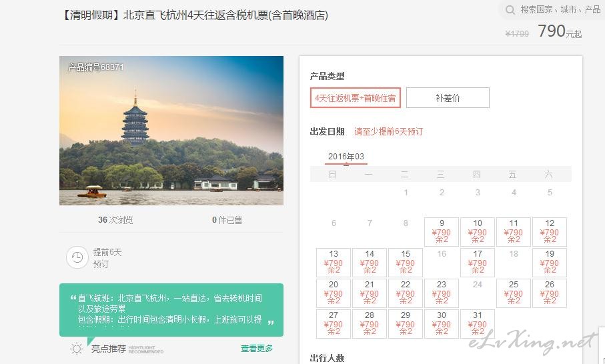Click unavailable date 16 in calendar
The image size is (605, 364).
tap(442, 254)
